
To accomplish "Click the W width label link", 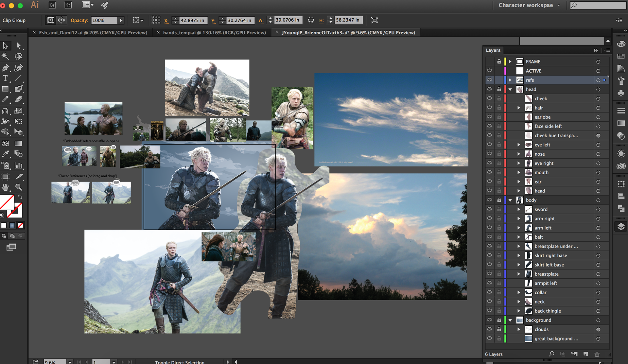I will point(261,21).
